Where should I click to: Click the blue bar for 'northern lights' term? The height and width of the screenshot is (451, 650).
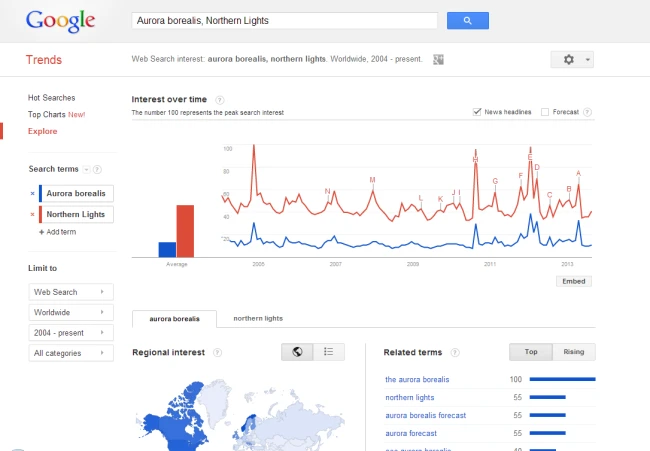click(548, 398)
